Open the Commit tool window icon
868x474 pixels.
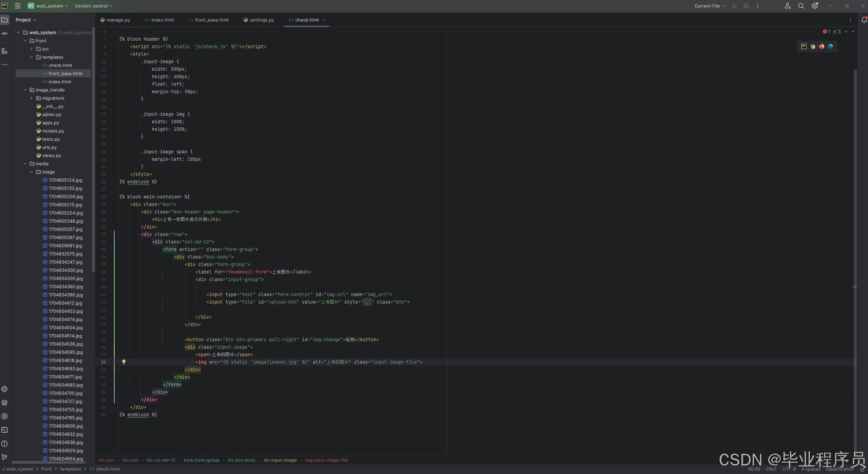click(x=4, y=33)
